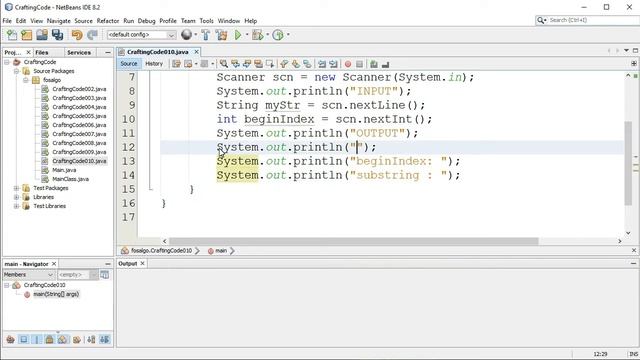Click the Undo arrow in main toolbar
Viewport: 640px width, 360px height.
tap(77, 35)
